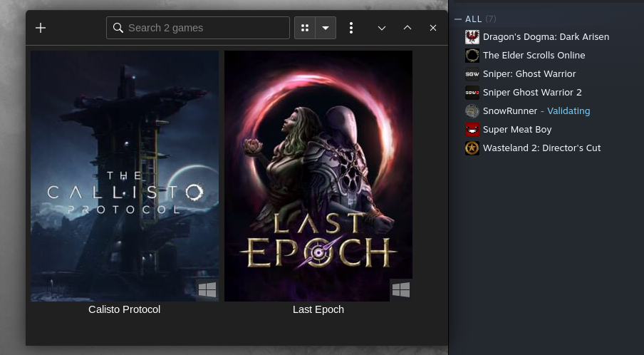Viewport: 644px width, 355px height.
Task: Select The Callisto Protocol cover art
Action: [x=125, y=176]
